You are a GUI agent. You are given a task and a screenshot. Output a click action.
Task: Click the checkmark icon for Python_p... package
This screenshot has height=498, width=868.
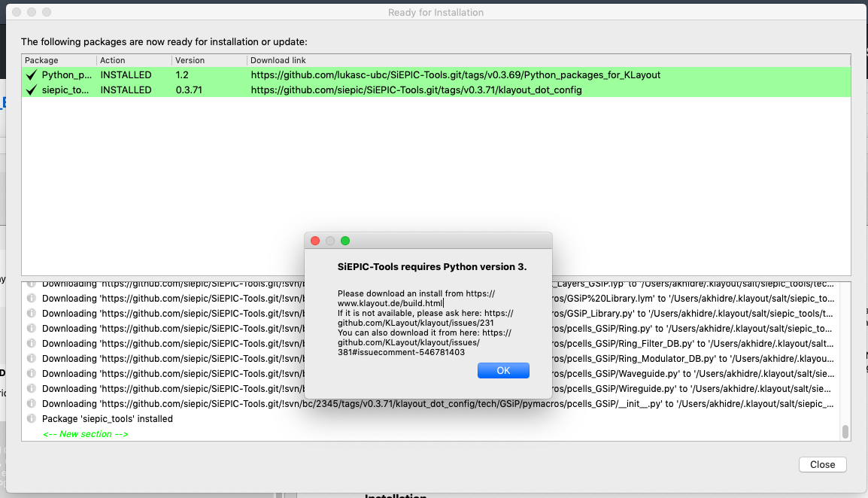pyautogui.click(x=32, y=74)
